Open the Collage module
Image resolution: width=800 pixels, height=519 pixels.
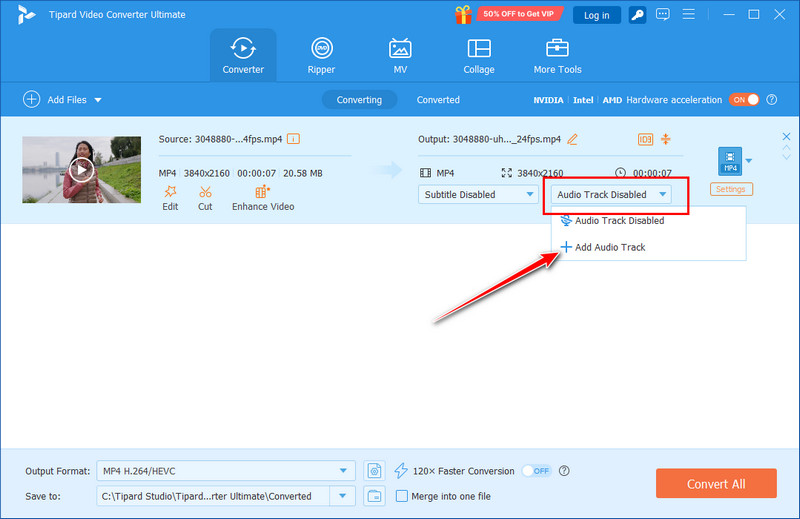479,55
